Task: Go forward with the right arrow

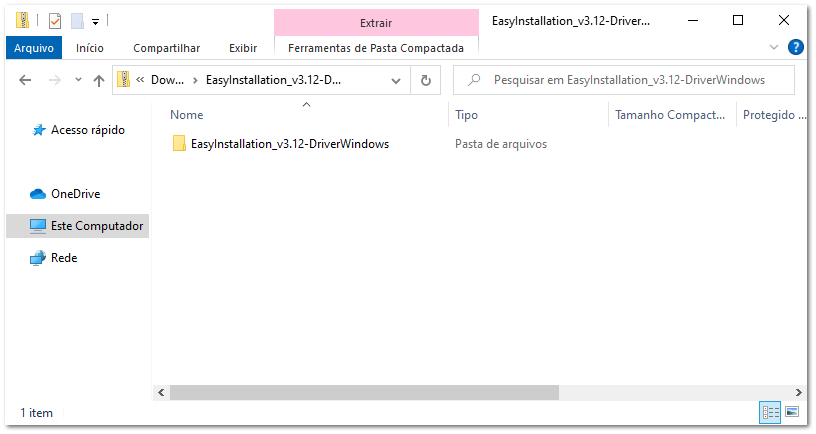Action: [x=55, y=80]
